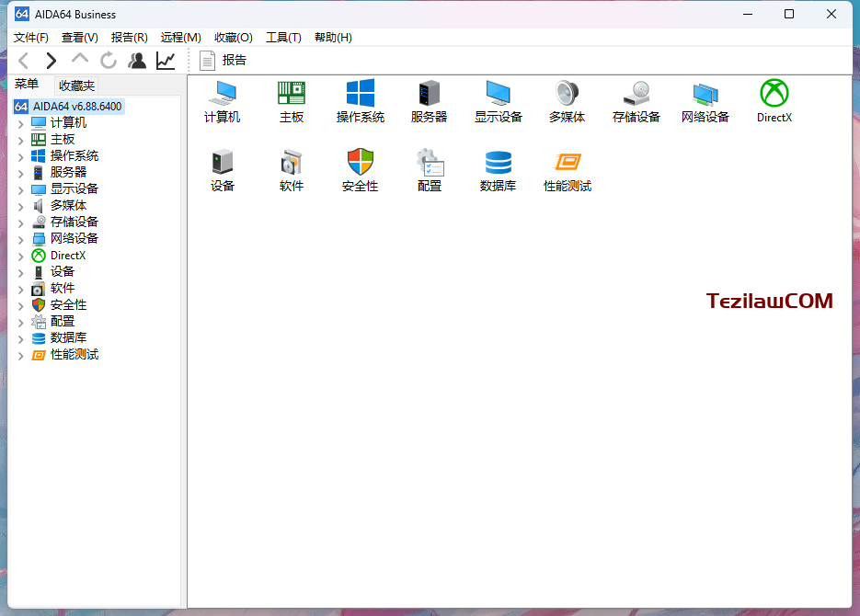Open the 查看(V) menu
Screen dimensions: 860x616
(x=79, y=38)
